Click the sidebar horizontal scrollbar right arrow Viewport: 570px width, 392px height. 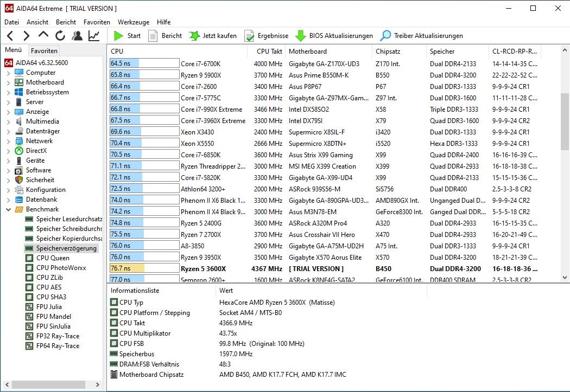click(x=97, y=385)
